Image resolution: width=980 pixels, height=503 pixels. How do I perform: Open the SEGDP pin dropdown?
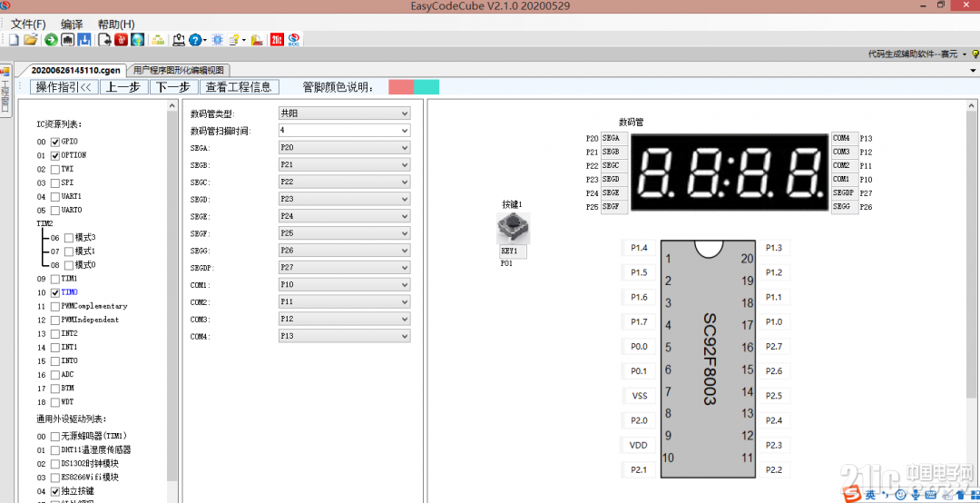tap(345, 268)
